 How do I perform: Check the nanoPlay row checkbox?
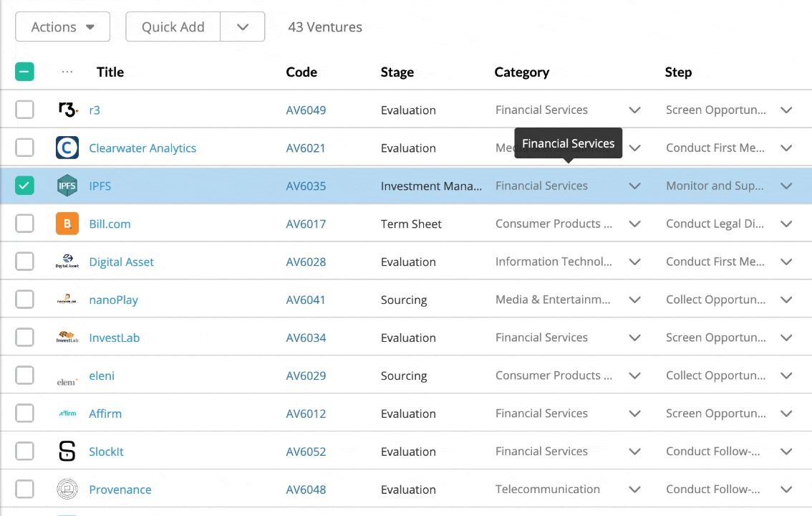[x=25, y=300]
